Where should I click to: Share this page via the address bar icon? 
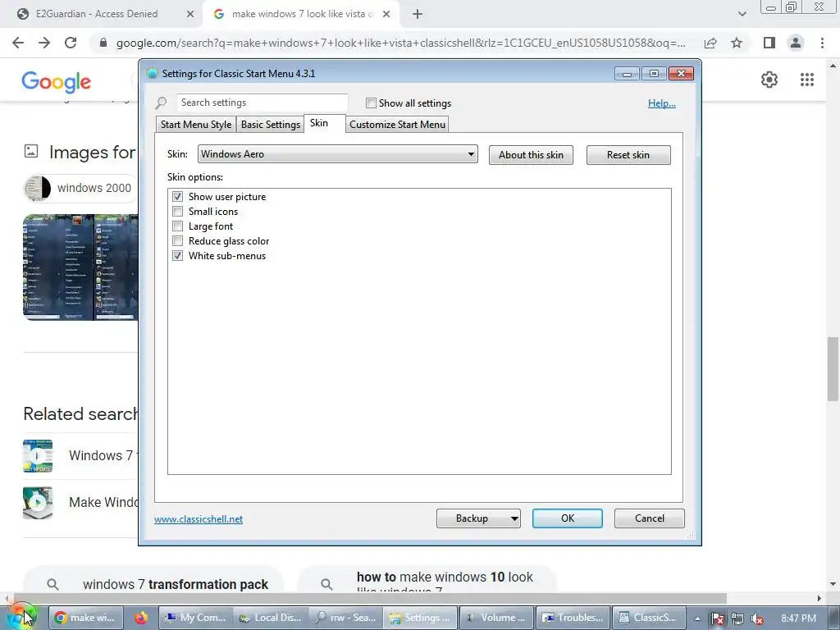pos(711,43)
